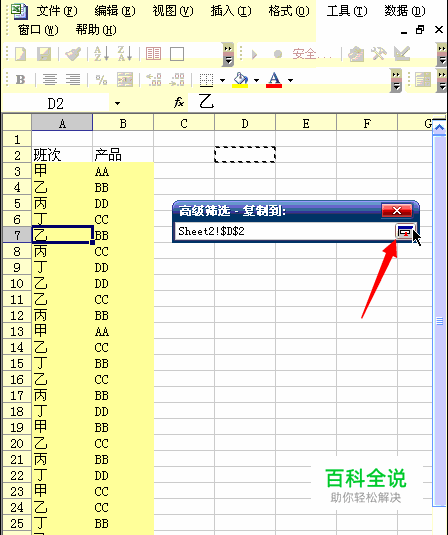Apply the borders button
448x535 pixels.
coord(206,80)
